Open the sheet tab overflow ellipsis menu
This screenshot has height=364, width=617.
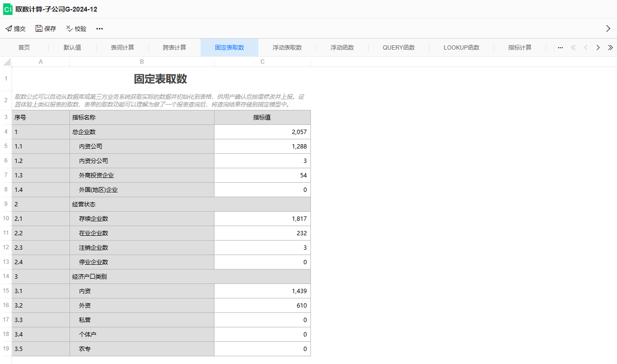pos(560,47)
